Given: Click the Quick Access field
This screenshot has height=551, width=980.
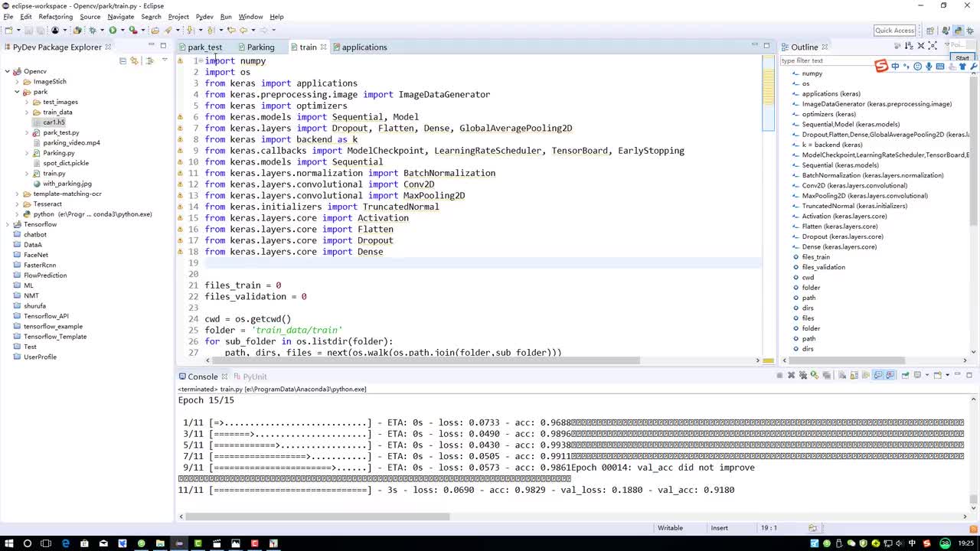Looking at the screenshot, I should point(894,31).
